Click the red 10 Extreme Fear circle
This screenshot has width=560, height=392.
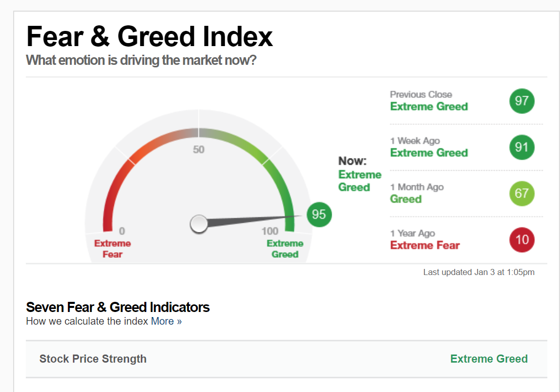(522, 240)
